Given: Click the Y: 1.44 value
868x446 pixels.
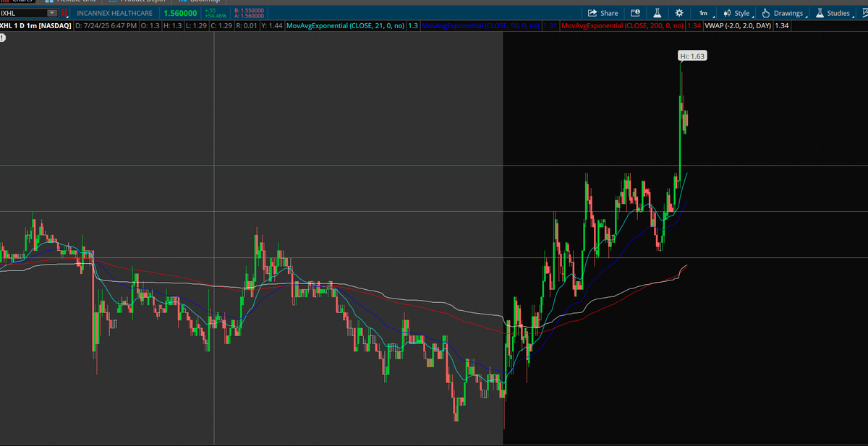Looking at the screenshot, I should click(x=271, y=26).
